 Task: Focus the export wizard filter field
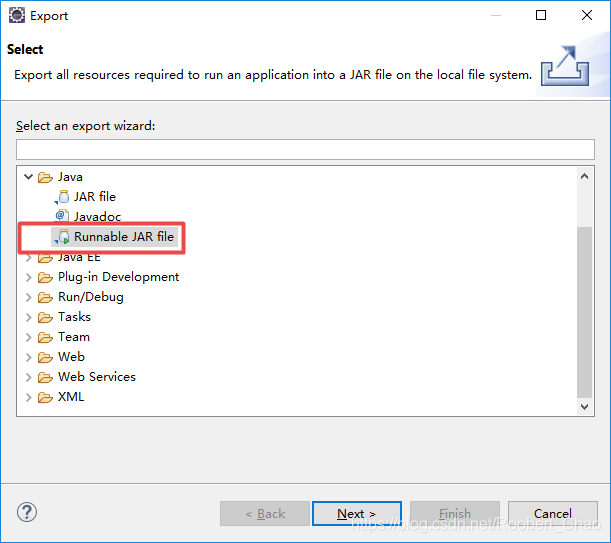click(306, 149)
